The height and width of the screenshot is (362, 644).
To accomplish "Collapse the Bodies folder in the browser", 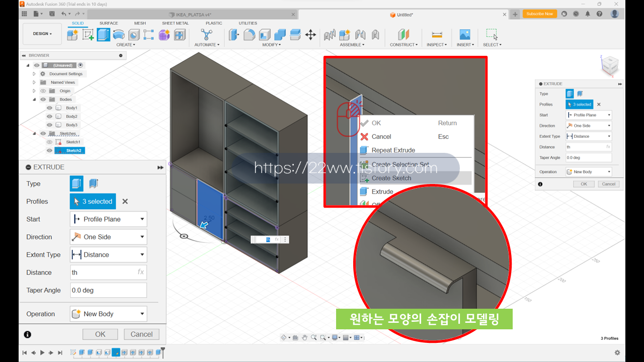I will pyautogui.click(x=34, y=100).
